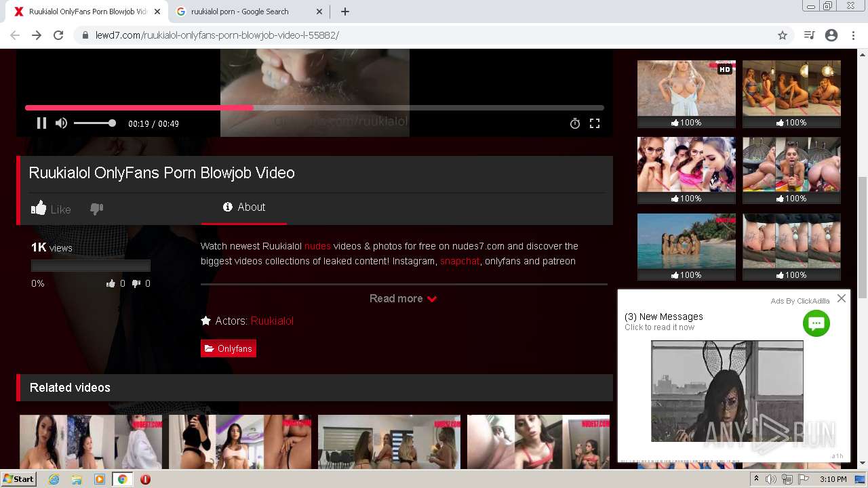Open a new browser tab
The width and height of the screenshot is (868, 488).
click(x=345, y=12)
